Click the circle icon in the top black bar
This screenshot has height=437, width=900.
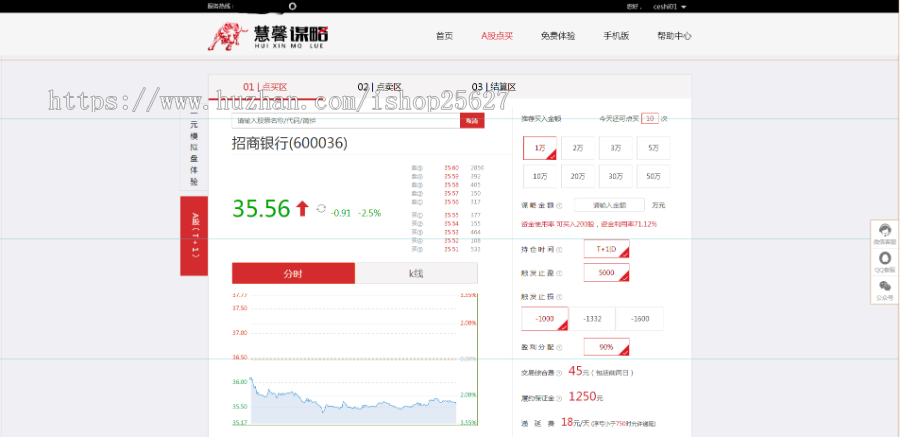(x=292, y=6)
